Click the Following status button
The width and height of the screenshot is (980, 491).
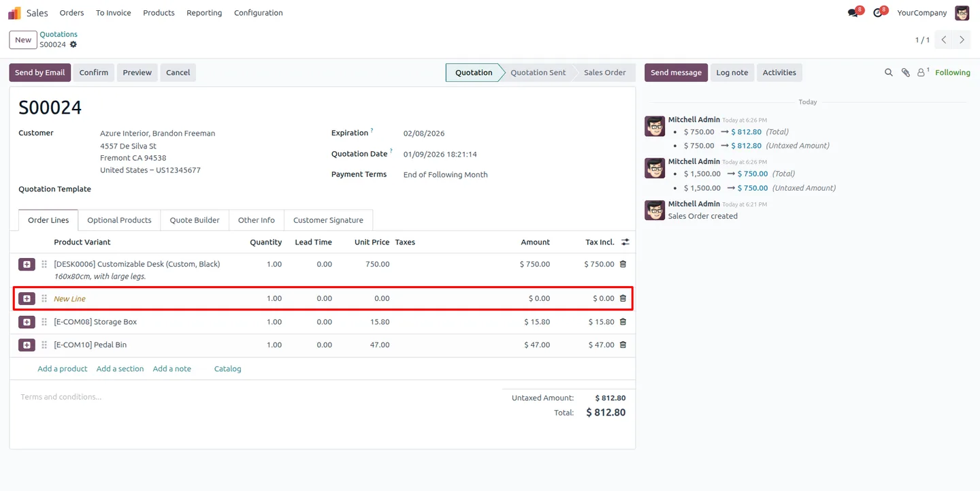coord(953,72)
